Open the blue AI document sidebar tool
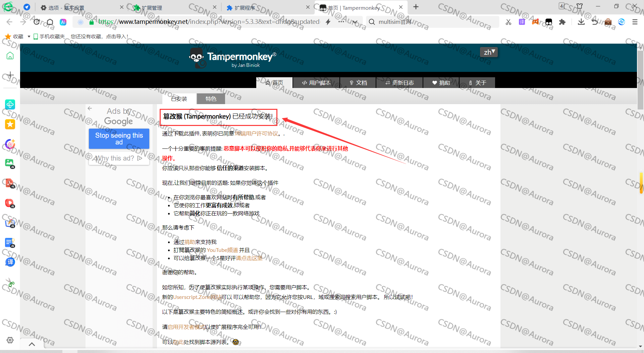The image size is (644, 353). tap(10, 242)
